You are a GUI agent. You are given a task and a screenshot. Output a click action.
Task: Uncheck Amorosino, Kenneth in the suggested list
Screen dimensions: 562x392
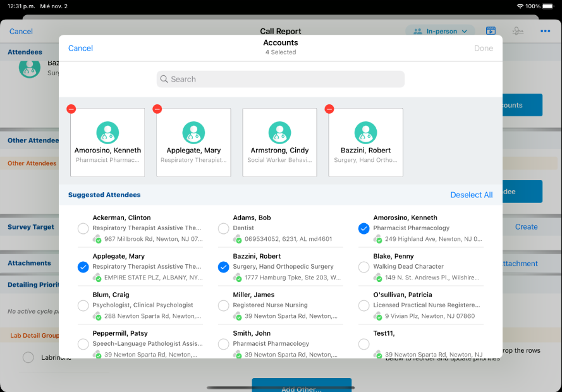(x=363, y=229)
